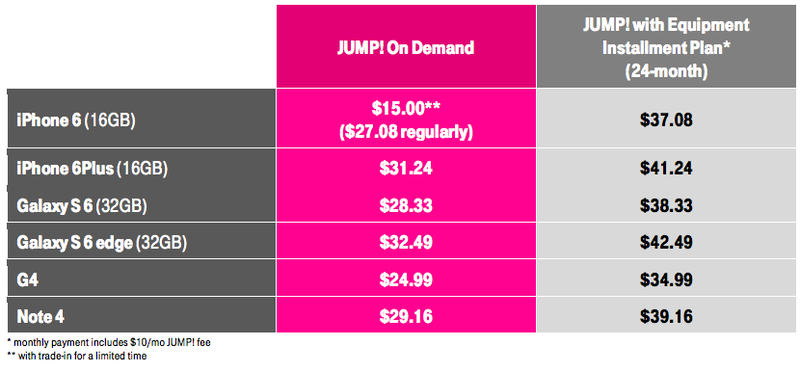Click the $28.33 Galaxy S 6 price

coord(406,206)
